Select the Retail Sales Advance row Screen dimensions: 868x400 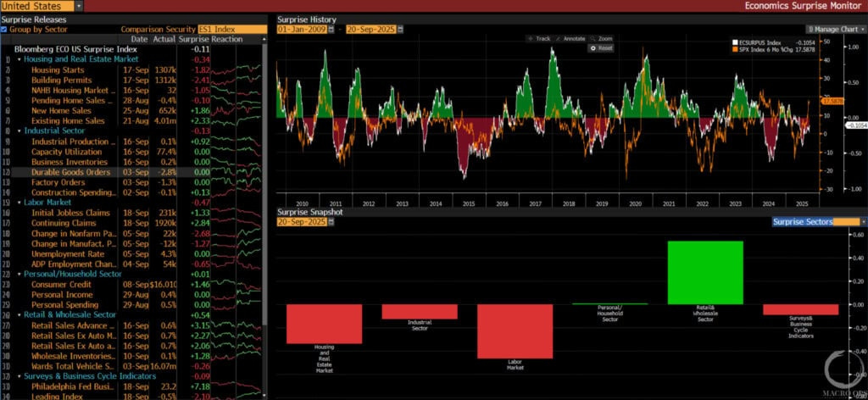coord(133,325)
